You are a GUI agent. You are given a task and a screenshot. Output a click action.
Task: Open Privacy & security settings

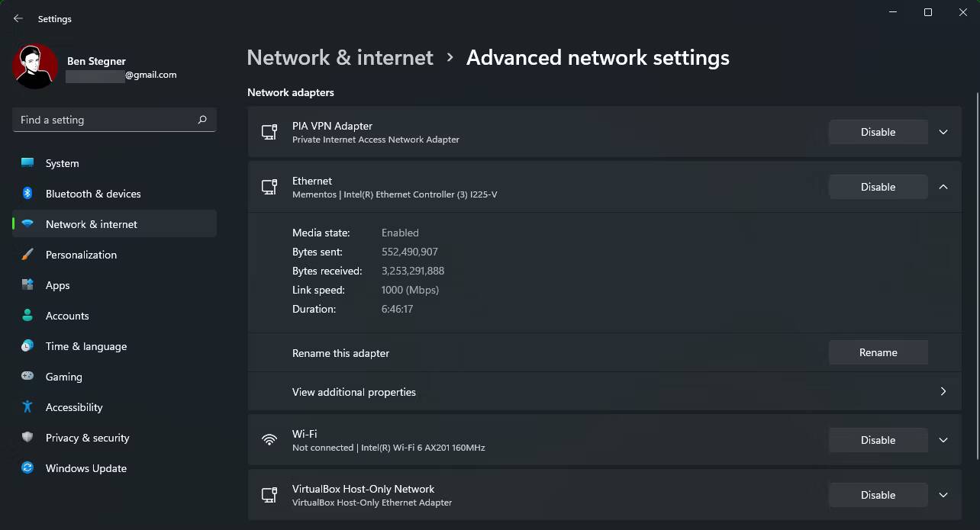pos(88,438)
